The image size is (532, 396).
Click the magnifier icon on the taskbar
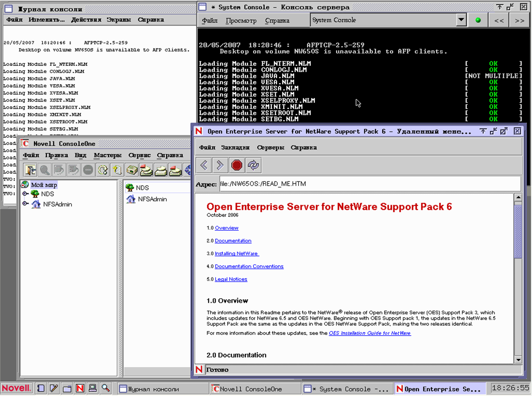coord(106,388)
